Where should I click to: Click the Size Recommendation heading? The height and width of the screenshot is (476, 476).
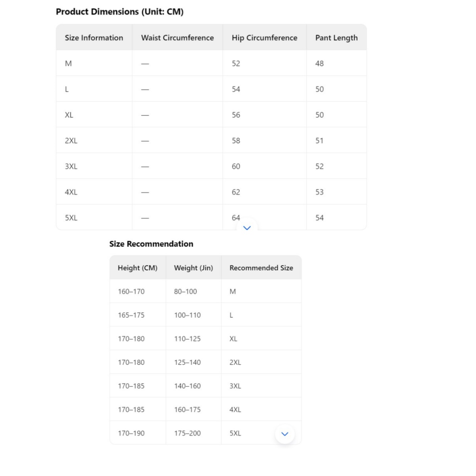[x=151, y=244]
